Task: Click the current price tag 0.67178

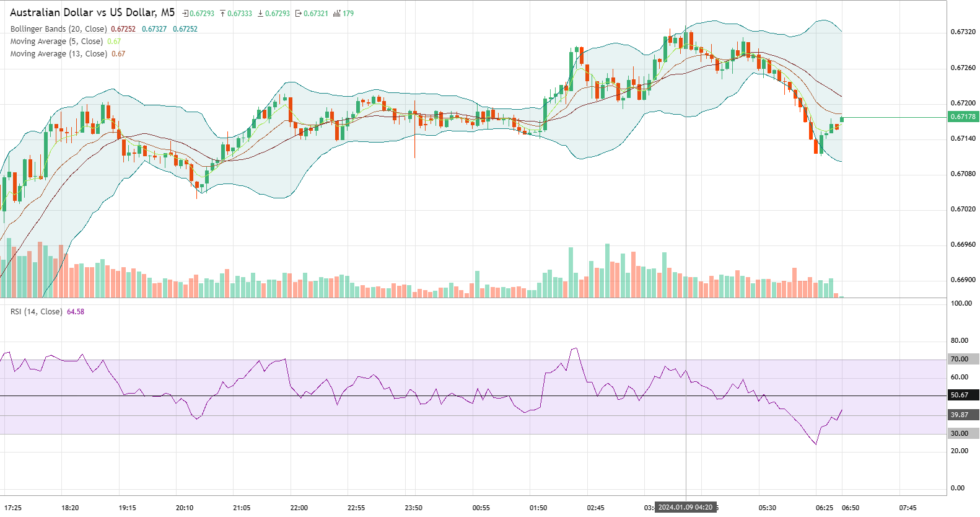Action: [x=964, y=117]
